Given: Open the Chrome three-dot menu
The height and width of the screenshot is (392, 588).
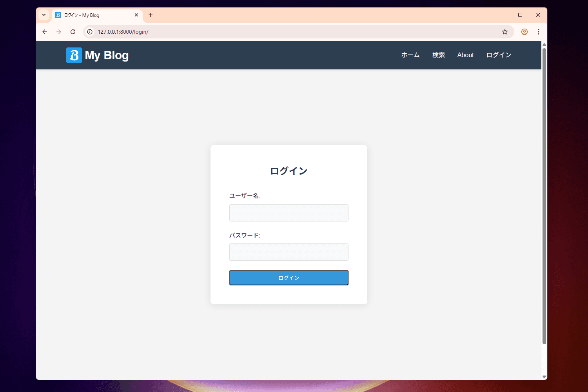Looking at the screenshot, I should click(x=539, y=32).
